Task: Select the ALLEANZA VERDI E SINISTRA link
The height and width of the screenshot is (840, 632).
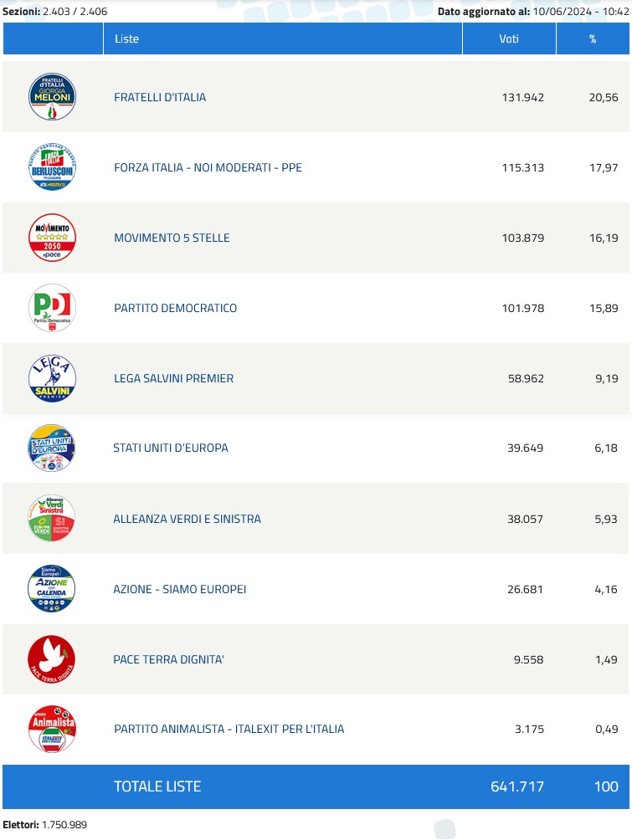Action: [187, 519]
